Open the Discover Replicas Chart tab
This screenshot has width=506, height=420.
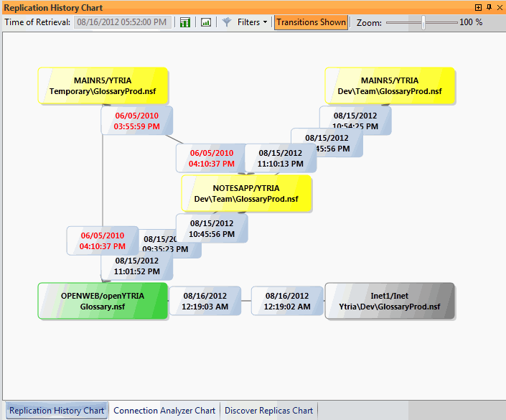click(268, 411)
